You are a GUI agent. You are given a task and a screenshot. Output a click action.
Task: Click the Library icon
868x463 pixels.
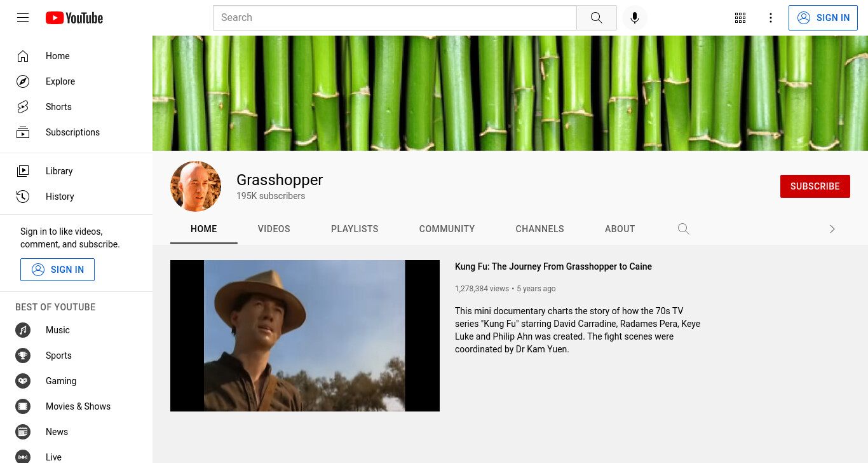coord(23,171)
